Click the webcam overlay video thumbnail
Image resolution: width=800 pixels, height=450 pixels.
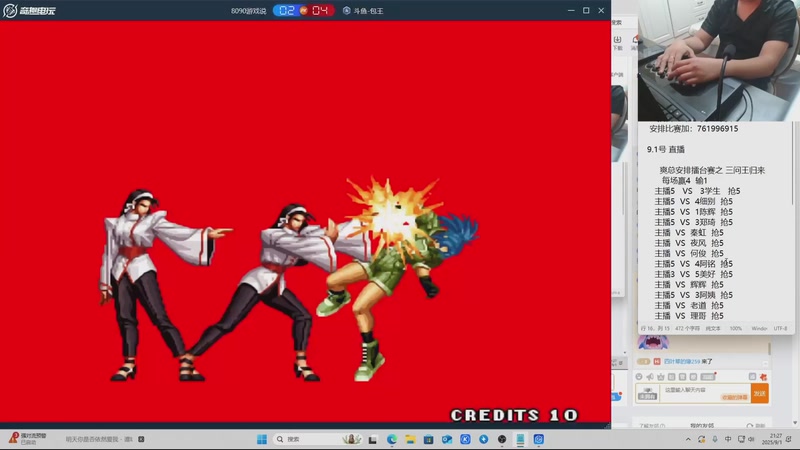pos(718,60)
